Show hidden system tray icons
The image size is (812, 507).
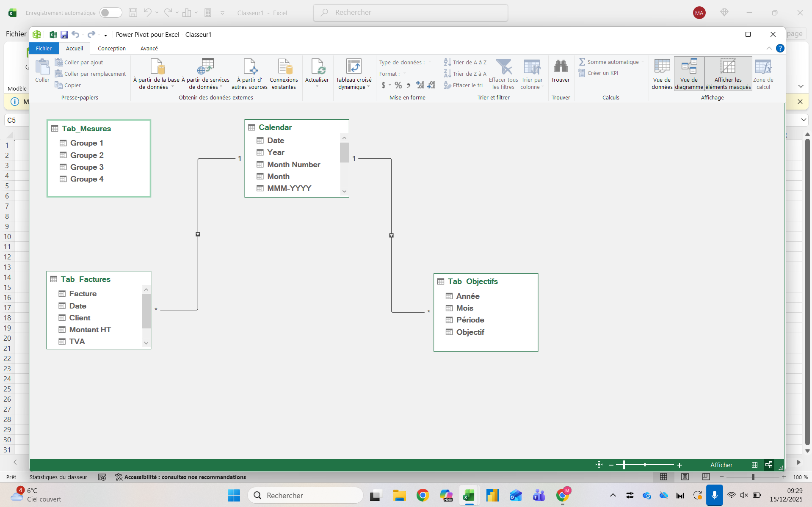[613, 495]
